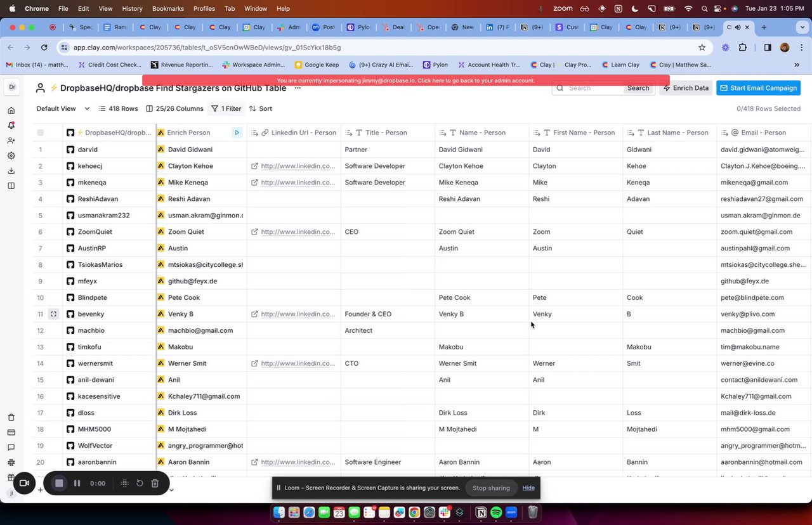Click the 418 Rows count label
The width and height of the screenshot is (812, 525).
coord(118,108)
